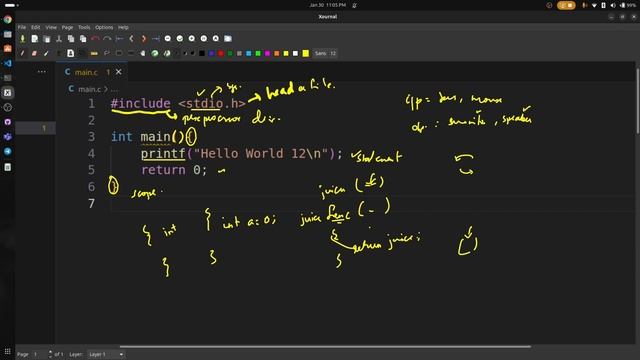Pick the orange color swatch
The image size is (640, 360).
(277, 53)
